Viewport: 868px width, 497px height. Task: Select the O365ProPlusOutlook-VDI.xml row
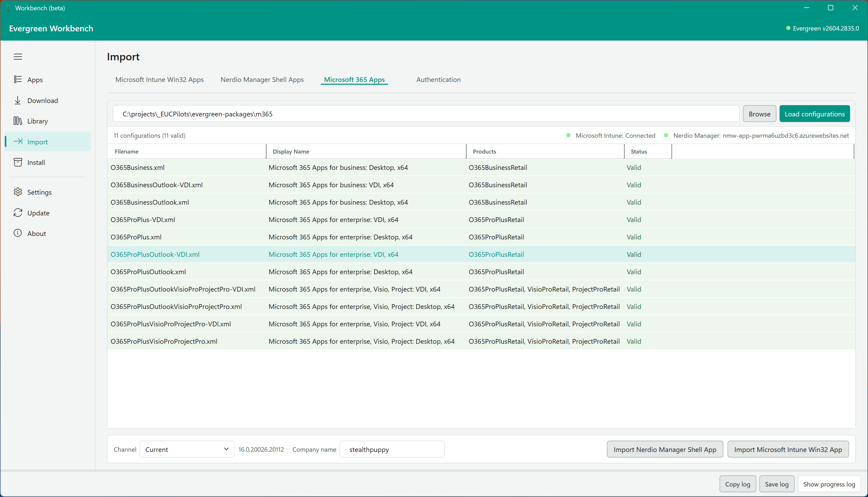481,254
